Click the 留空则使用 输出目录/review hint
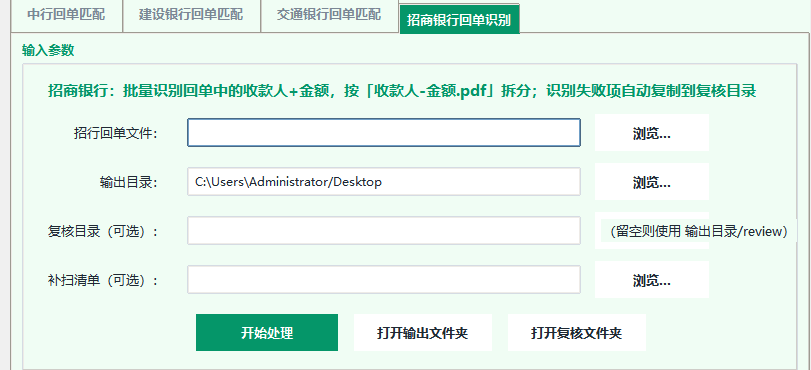 pyautogui.click(x=699, y=231)
